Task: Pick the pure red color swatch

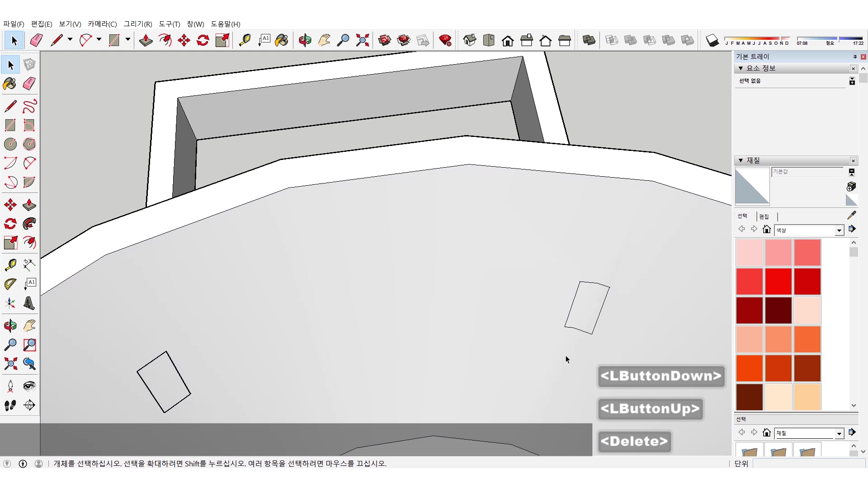Action: (x=778, y=281)
